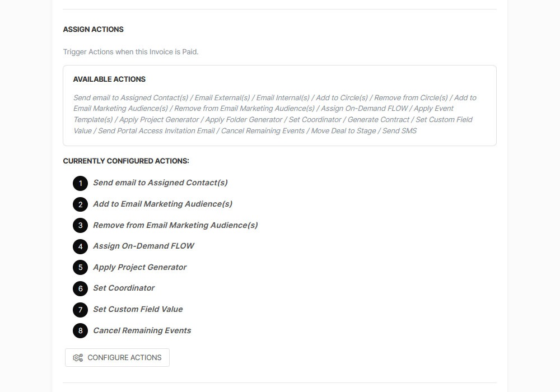
Task: Click 'Apply Project Generator' configured action
Action: 139,267
